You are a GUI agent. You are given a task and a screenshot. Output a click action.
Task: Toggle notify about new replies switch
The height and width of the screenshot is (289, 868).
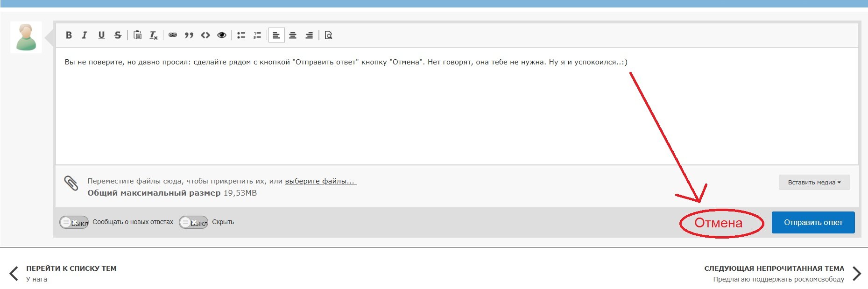point(74,222)
